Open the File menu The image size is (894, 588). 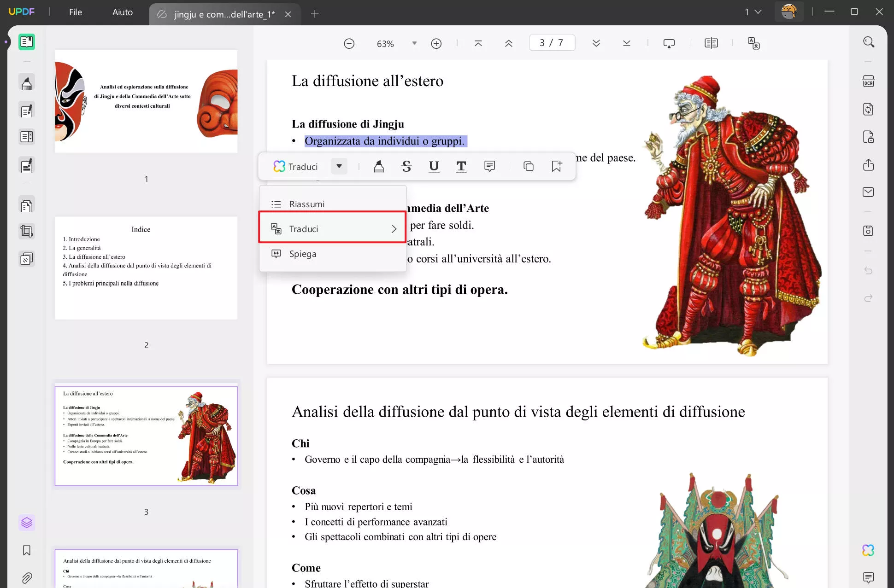pyautogui.click(x=75, y=12)
